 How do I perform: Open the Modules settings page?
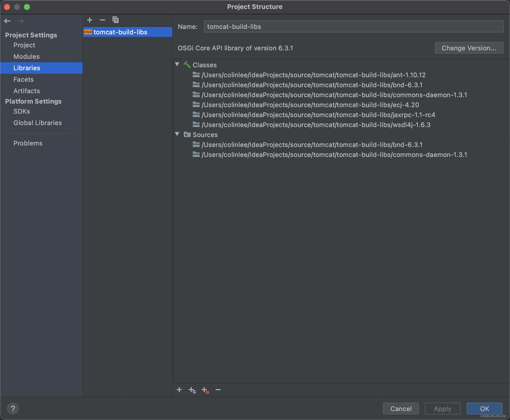26,57
